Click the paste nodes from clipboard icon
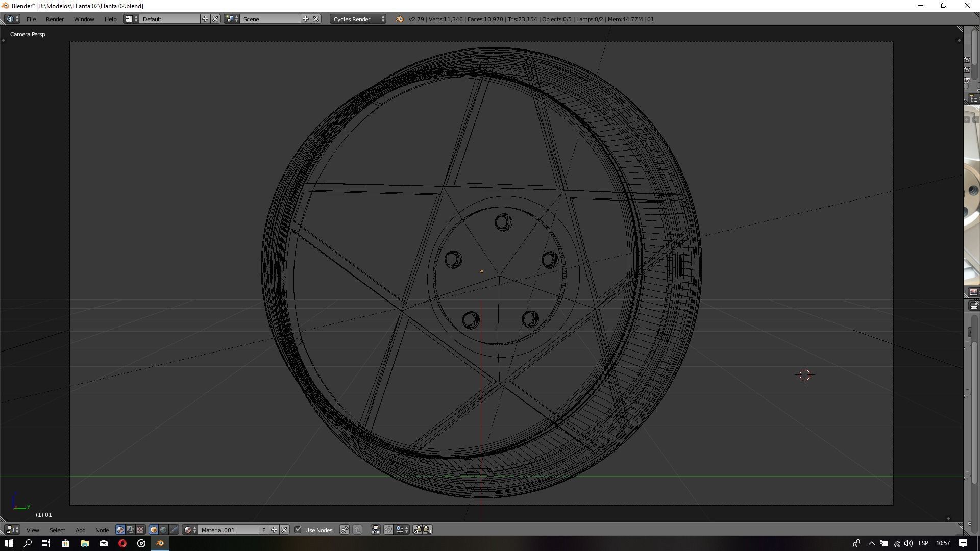Image resolution: width=980 pixels, height=551 pixels. pyautogui.click(x=428, y=530)
